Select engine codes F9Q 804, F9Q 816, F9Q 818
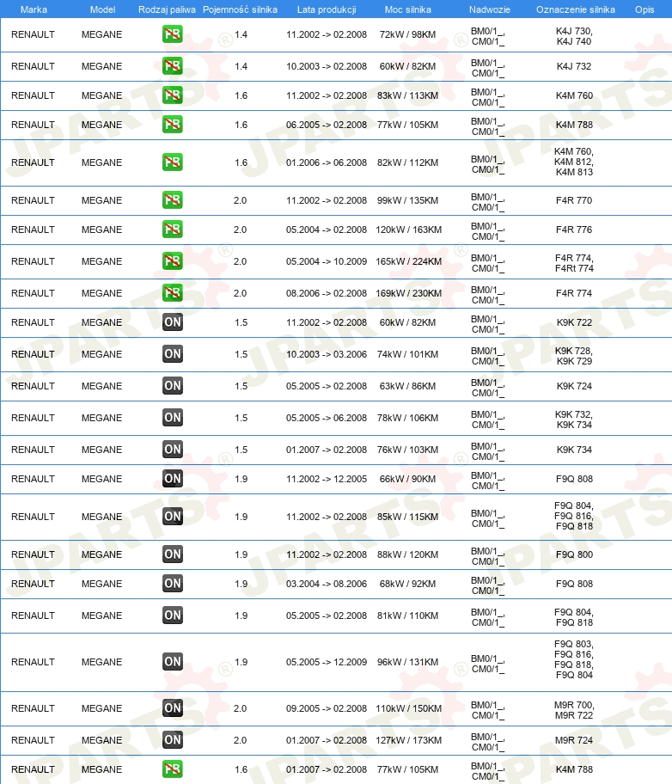Viewport: 672px width, 784px height. point(574,516)
